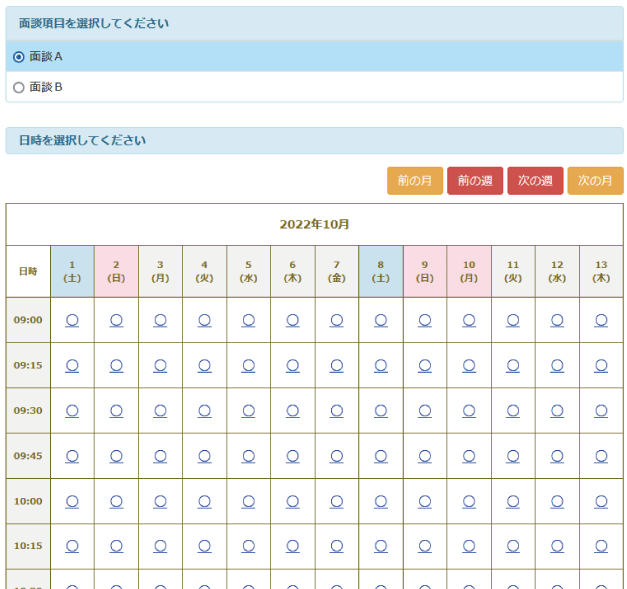Choose 10:00 slot on October 6 (木)

tap(292, 500)
